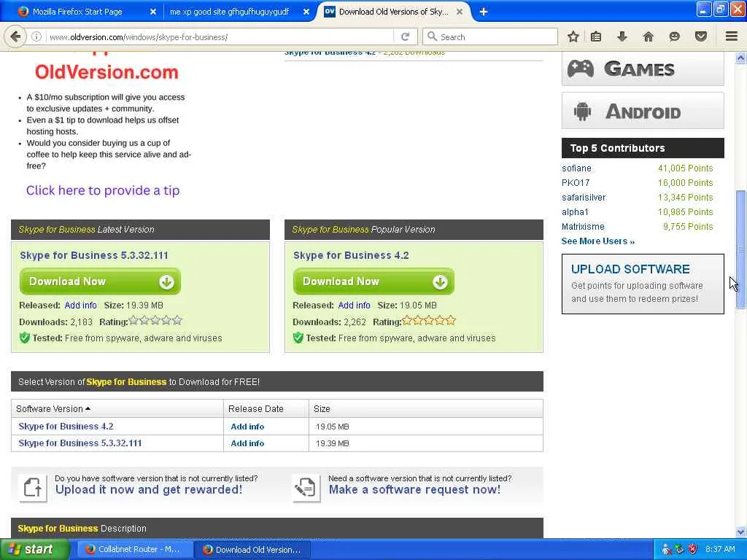Close the 'me xp good site' tab

pyautogui.click(x=306, y=12)
